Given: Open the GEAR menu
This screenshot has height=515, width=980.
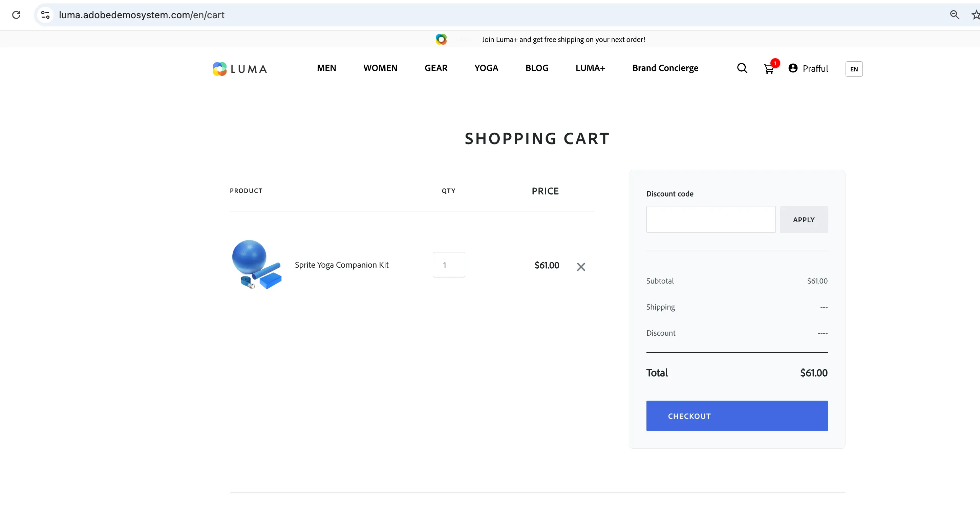Looking at the screenshot, I should (x=436, y=68).
